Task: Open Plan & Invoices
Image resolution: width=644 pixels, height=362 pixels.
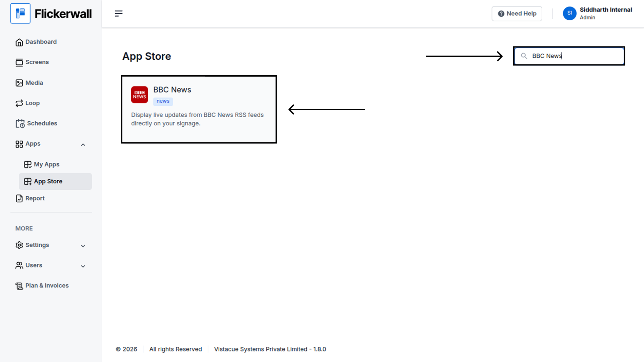Action: (x=47, y=285)
